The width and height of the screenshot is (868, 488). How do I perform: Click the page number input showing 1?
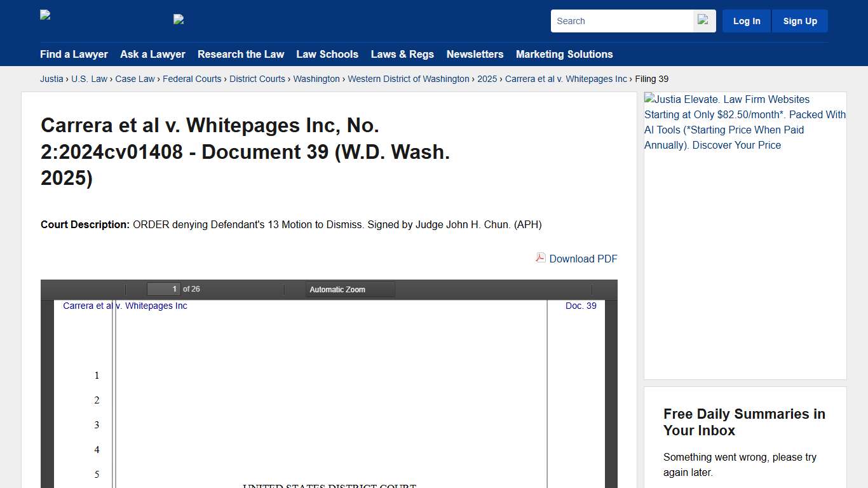[x=163, y=288]
